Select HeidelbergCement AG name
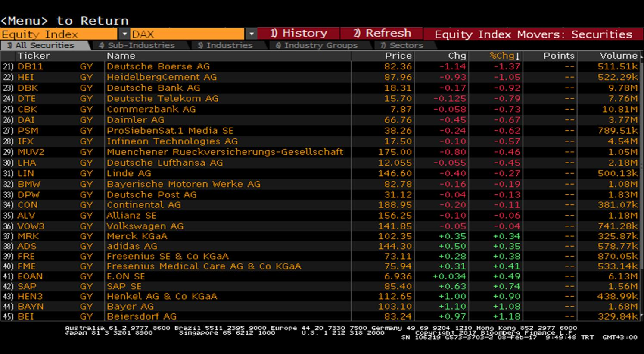Viewport: 644px width, 354px height. [x=162, y=77]
